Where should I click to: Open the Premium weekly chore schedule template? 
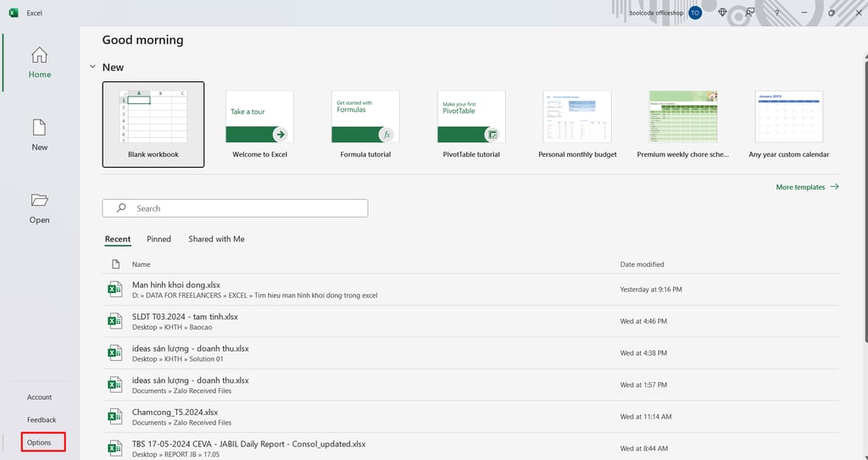click(683, 125)
